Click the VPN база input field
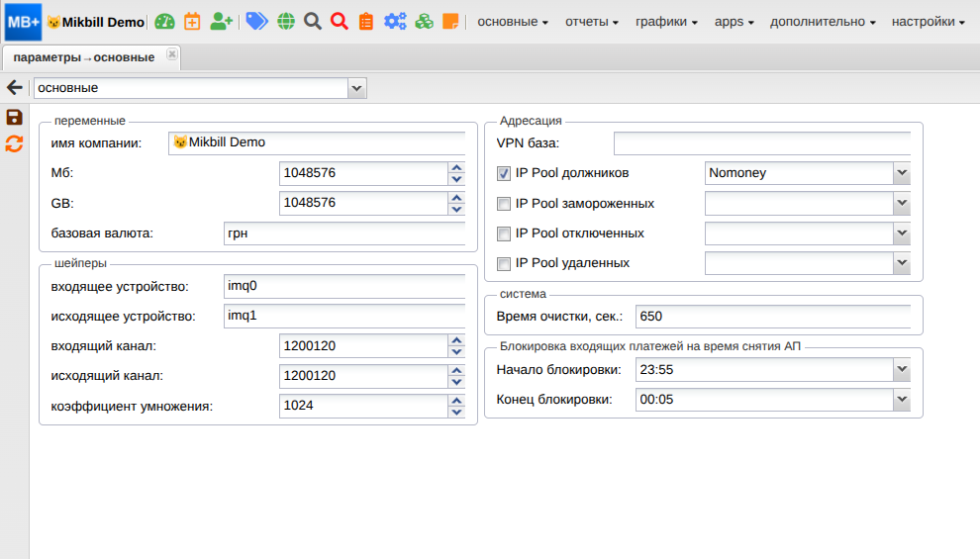 pos(762,143)
